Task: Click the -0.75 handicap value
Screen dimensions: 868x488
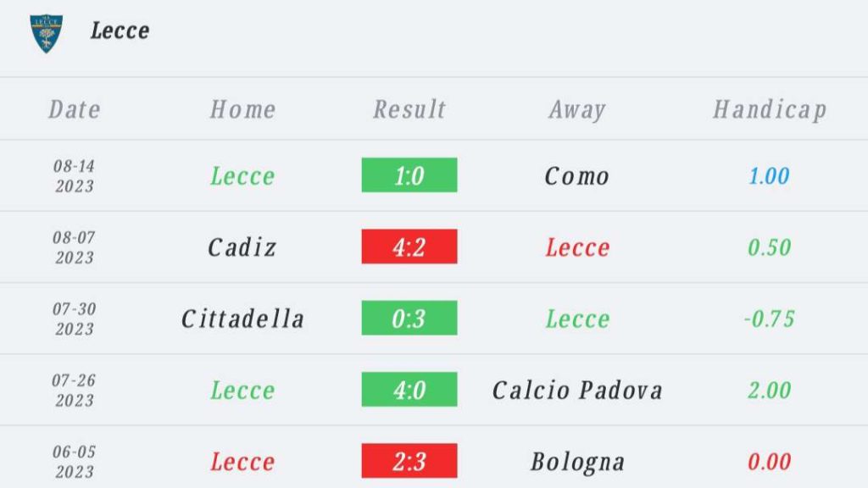Action: [769, 319]
